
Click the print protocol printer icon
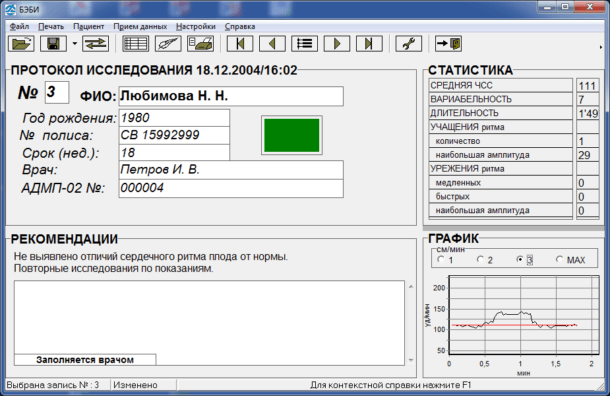pos(200,44)
